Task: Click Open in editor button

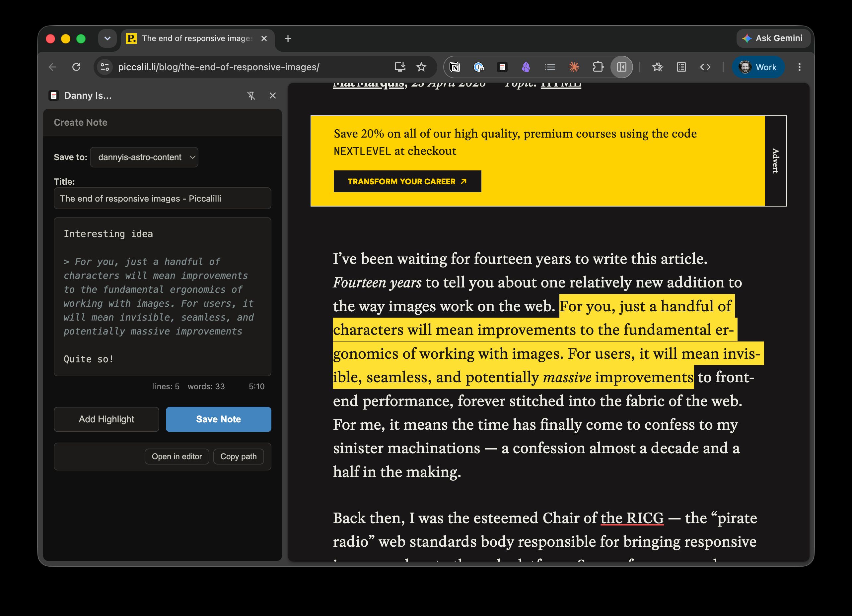Action: pyautogui.click(x=177, y=457)
